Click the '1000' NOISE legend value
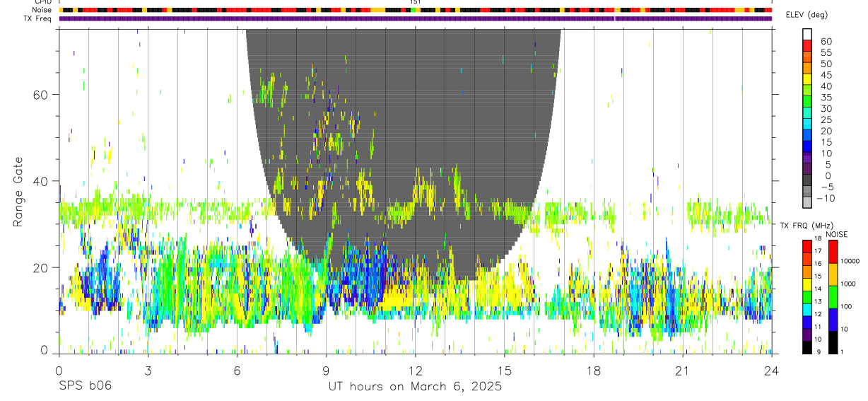Screen dimensions: 868x401 tap(849, 284)
